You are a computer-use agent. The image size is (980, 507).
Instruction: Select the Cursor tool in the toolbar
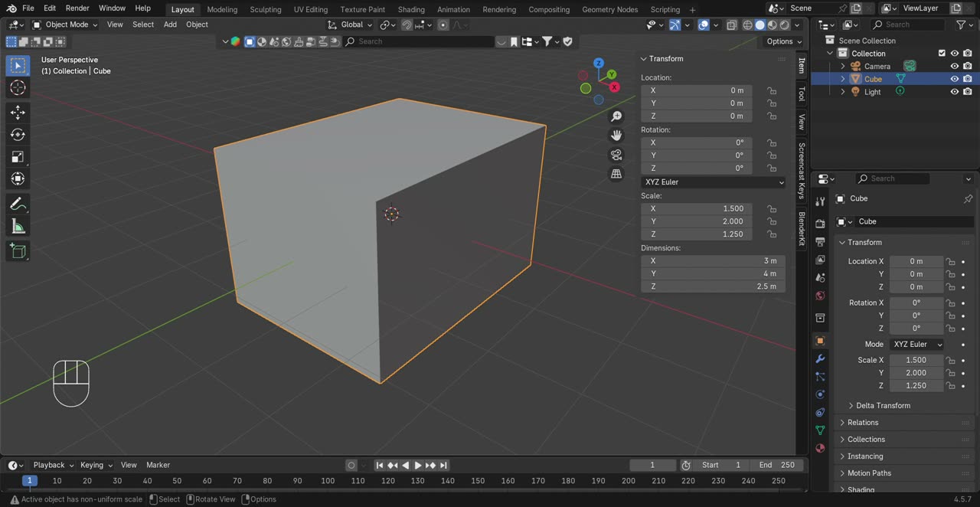coord(18,88)
